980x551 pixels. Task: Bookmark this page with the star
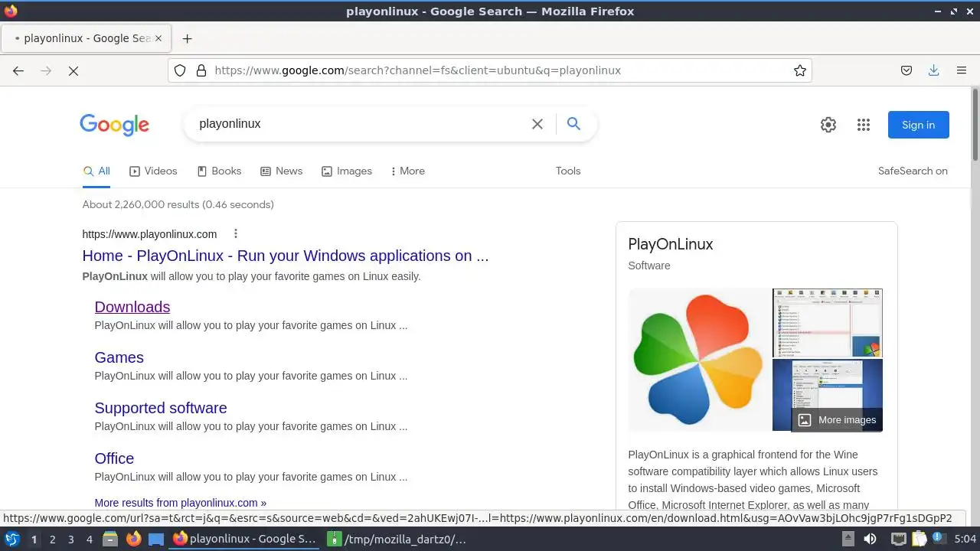[800, 70]
